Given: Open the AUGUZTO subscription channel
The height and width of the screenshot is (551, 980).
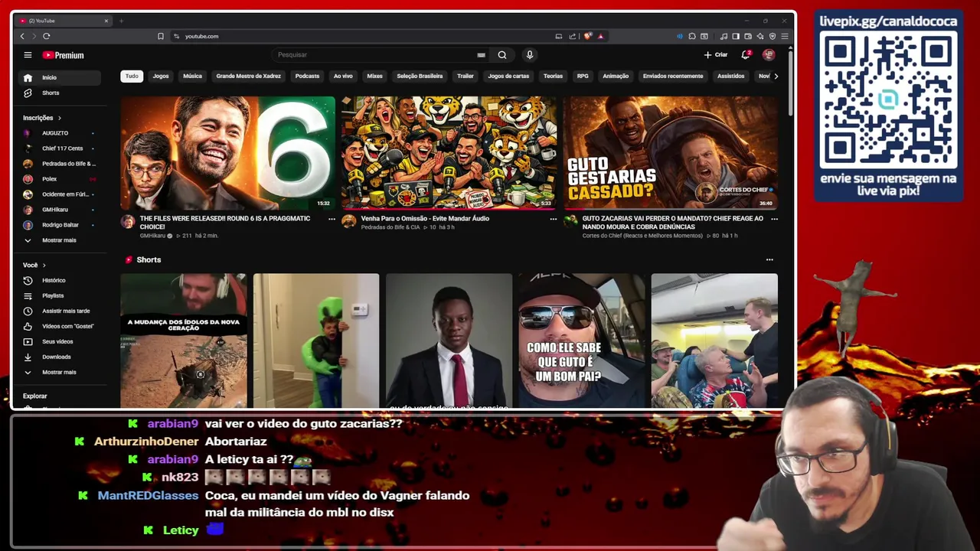Looking at the screenshot, I should (60, 133).
